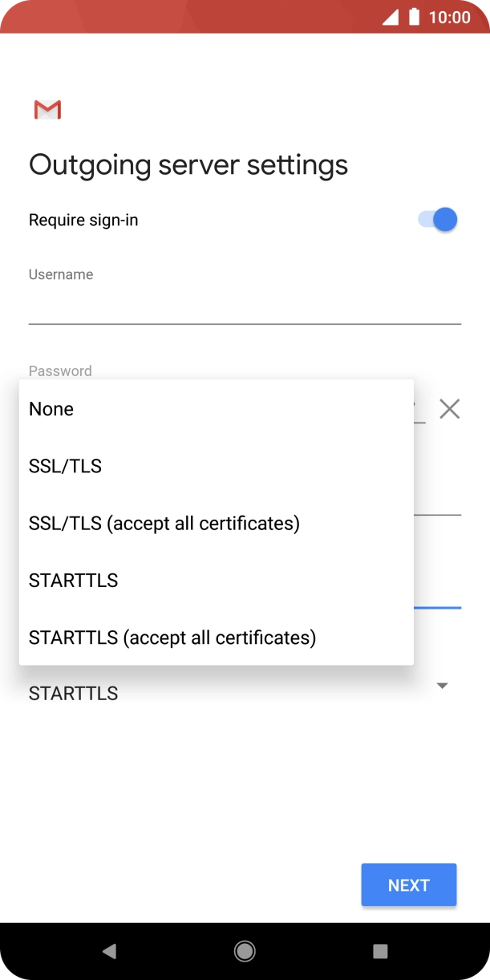This screenshot has width=490, height=980.
Task: Click the Gmail envelope icon
Action: (x=47, y=109)
